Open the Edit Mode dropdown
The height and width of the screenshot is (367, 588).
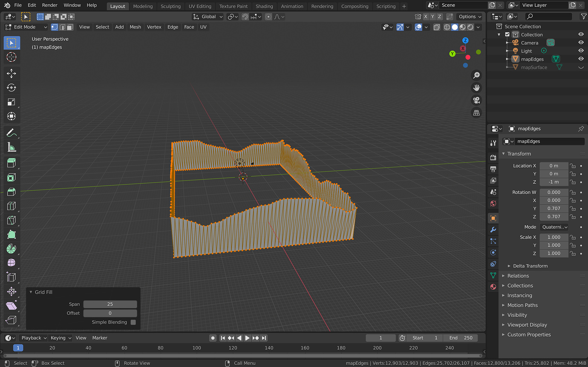26,27
